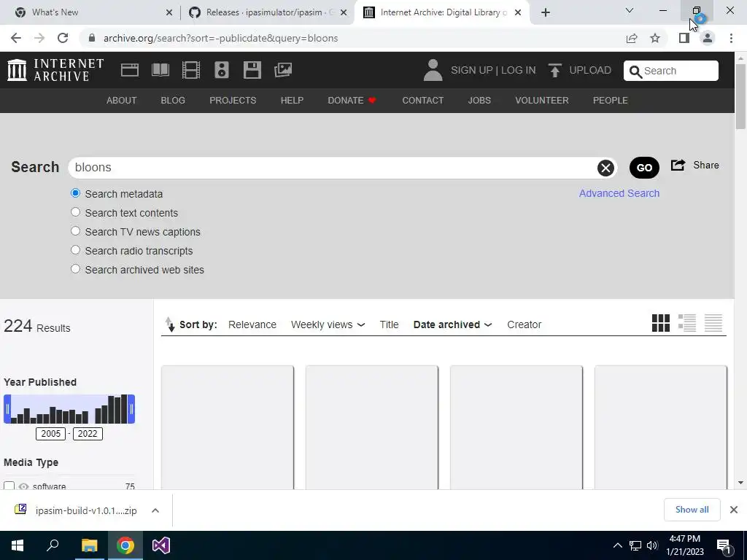Open the Windows Start menu
Image resolution: width=747 pixels, height=560 pixels.
pos(18,545)
